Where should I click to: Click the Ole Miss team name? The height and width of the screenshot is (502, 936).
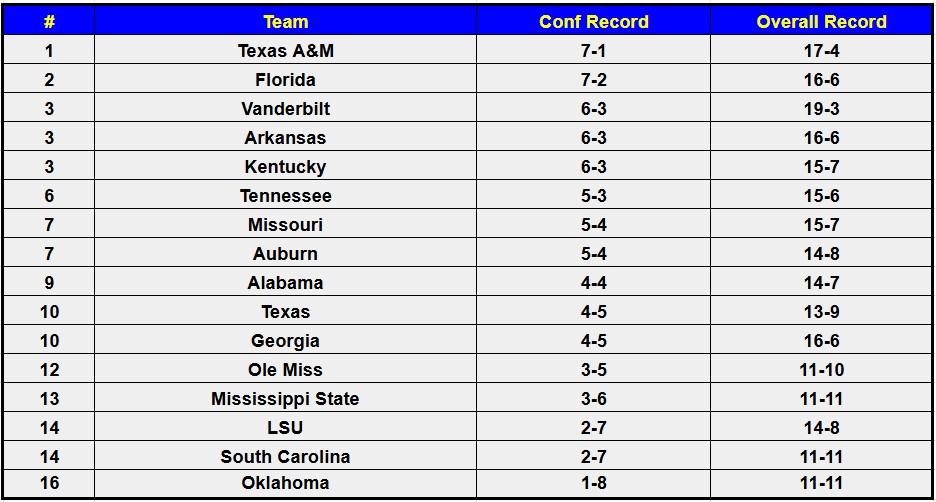(x=285, y=370)
